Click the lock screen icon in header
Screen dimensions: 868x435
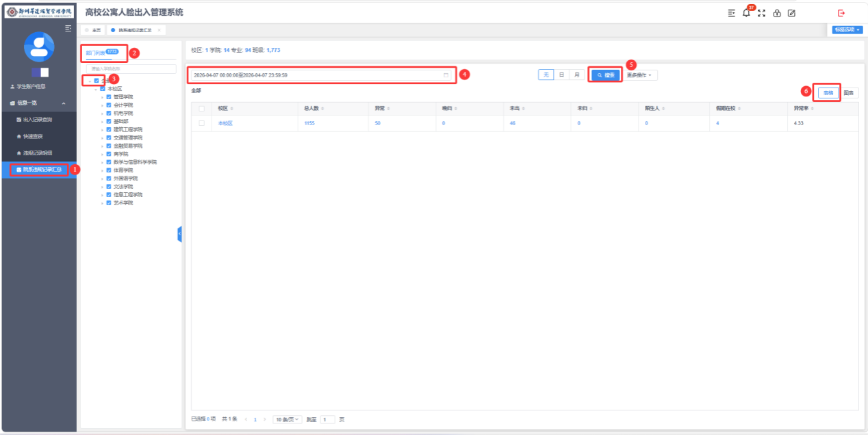tap(777, 13)
